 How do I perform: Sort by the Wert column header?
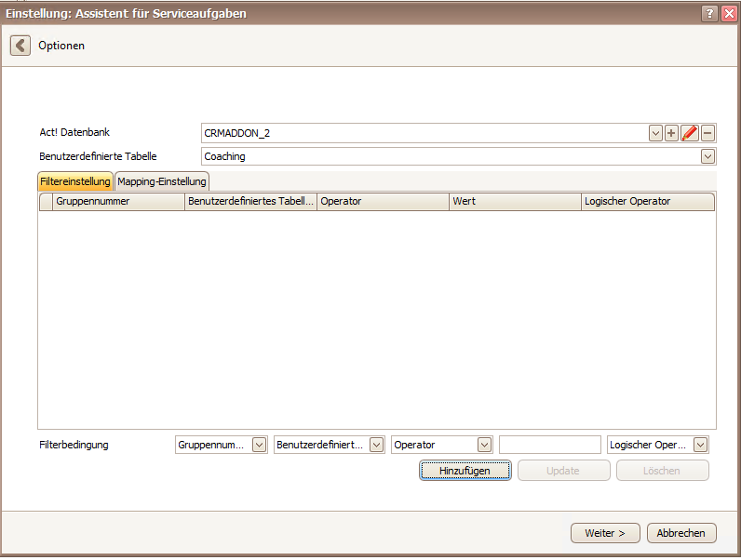[515, 201]
